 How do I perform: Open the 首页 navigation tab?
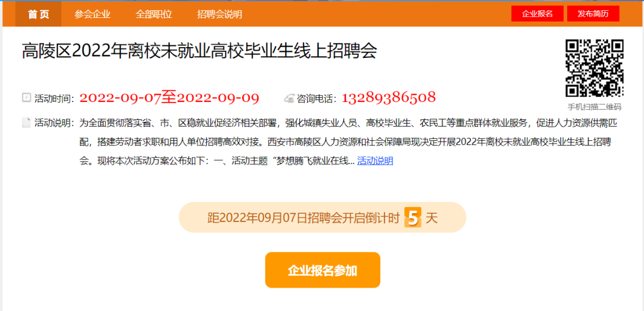pyautogui.click(x=39, y=14)
